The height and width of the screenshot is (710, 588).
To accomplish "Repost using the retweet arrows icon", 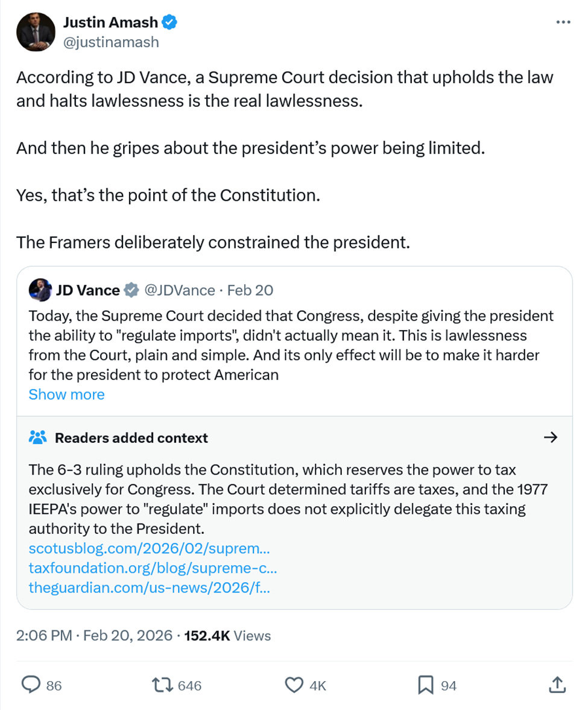I will (x=162, y=685).
